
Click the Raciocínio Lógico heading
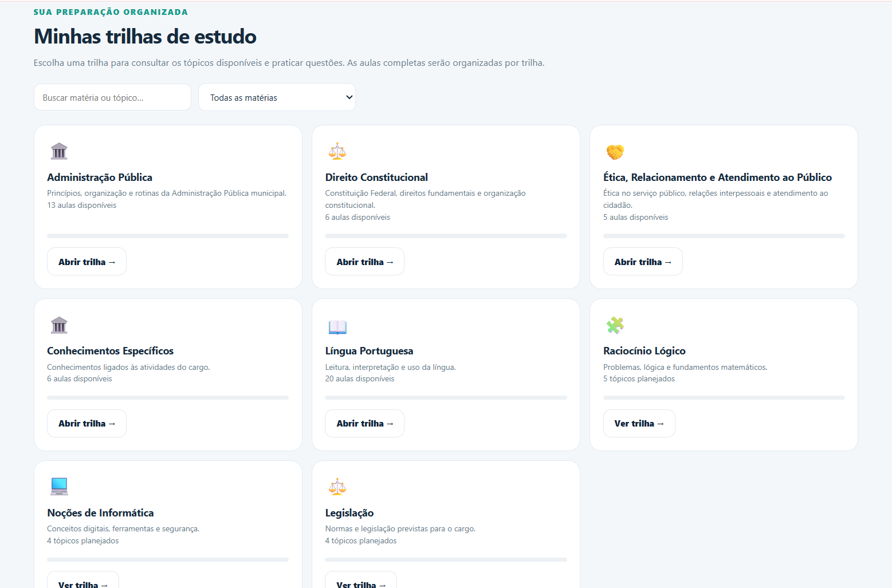tap(644, 351)
